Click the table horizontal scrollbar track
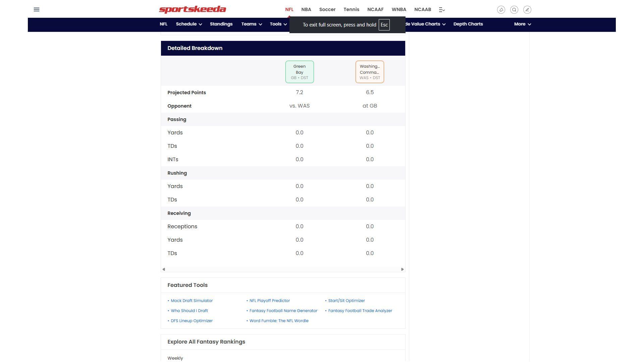 point(283,269)
